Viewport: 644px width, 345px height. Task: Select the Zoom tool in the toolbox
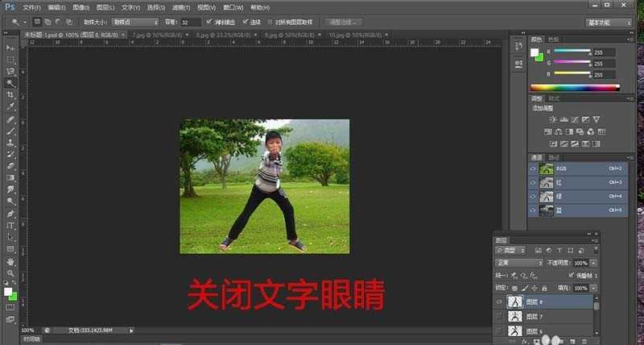coord(11,273)
